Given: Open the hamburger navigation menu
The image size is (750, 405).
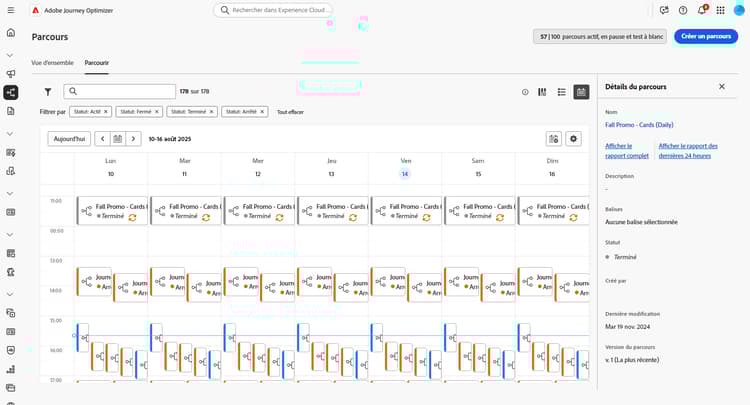Looking at the screenshot, I should pyautogui.click(x=11, y=10).
